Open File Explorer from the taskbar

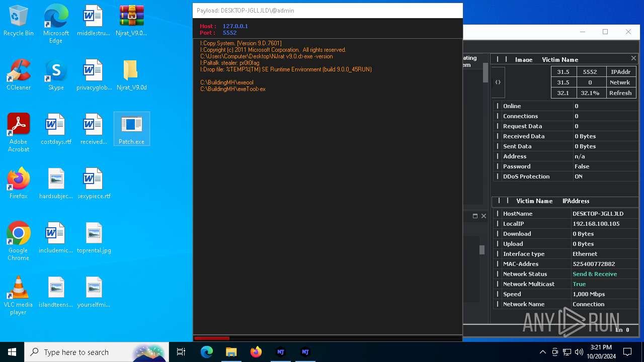tap(231, 352)
